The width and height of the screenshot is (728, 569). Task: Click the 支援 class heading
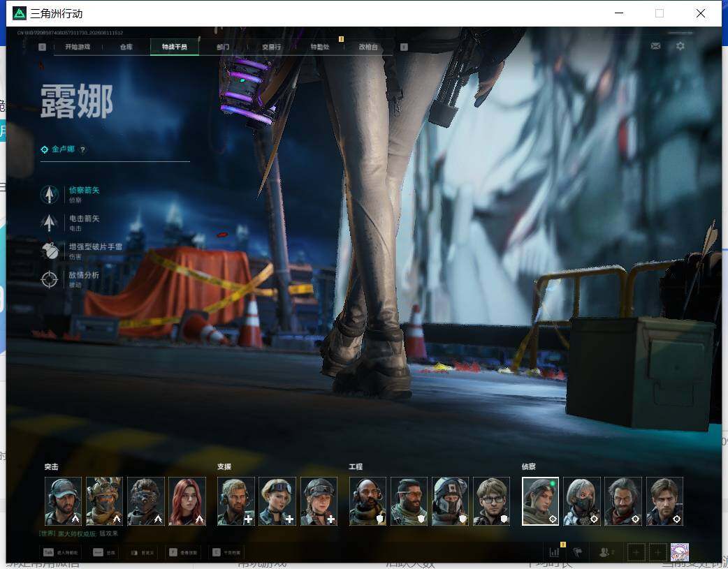click(x=224, y=467)
